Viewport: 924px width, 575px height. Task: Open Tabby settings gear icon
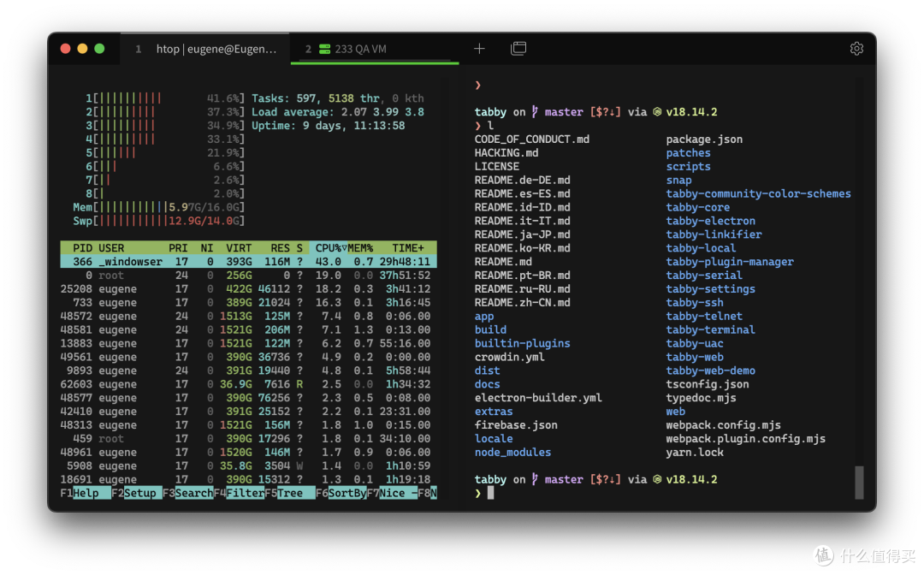point(856,49)
